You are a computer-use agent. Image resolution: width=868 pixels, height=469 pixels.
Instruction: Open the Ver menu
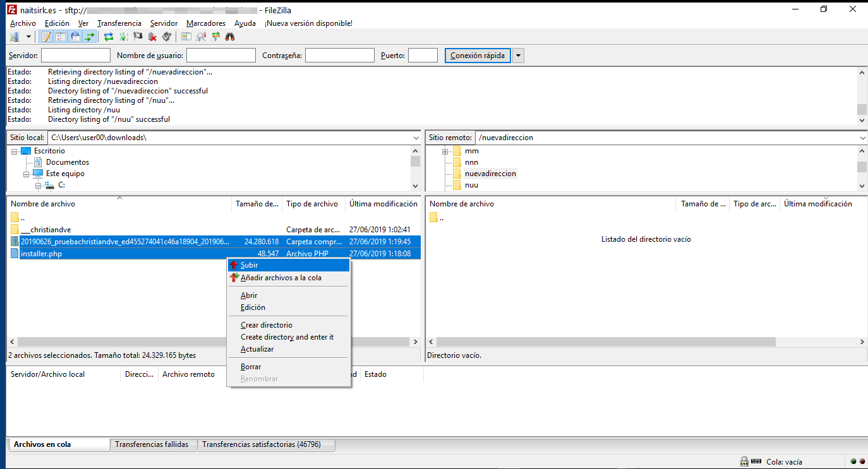point(83,23)
